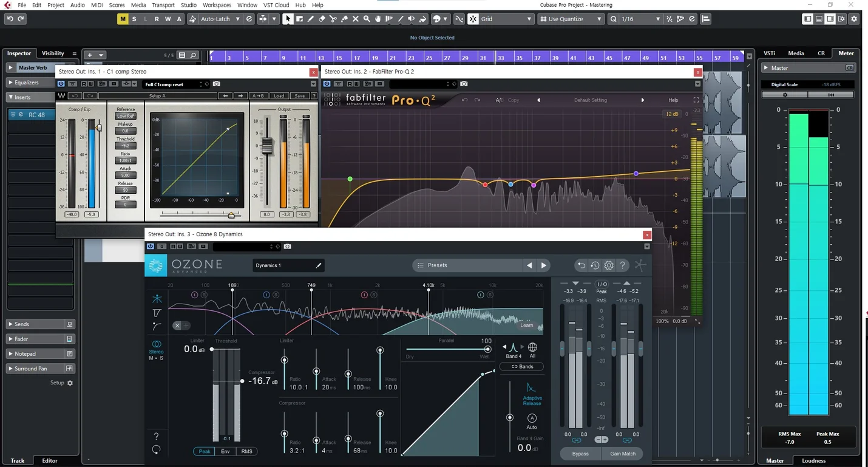
Task: Click the C1 comp Save button
Action: pos(299,96)
